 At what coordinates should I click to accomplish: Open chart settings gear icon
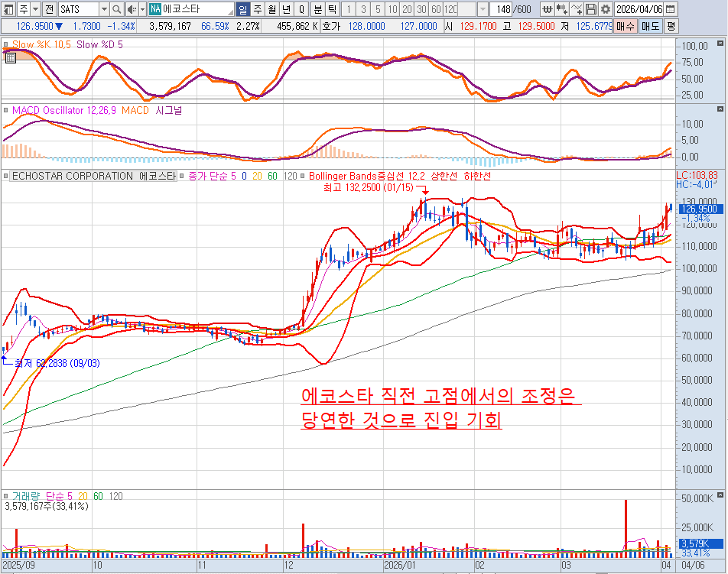tap(605, 9)
